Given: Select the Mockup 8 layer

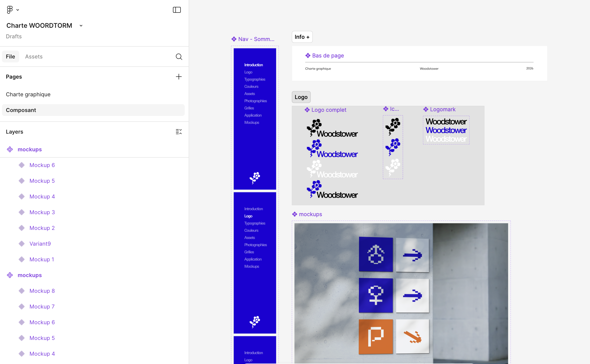Looking at the screenshot, I should (42, 291).
